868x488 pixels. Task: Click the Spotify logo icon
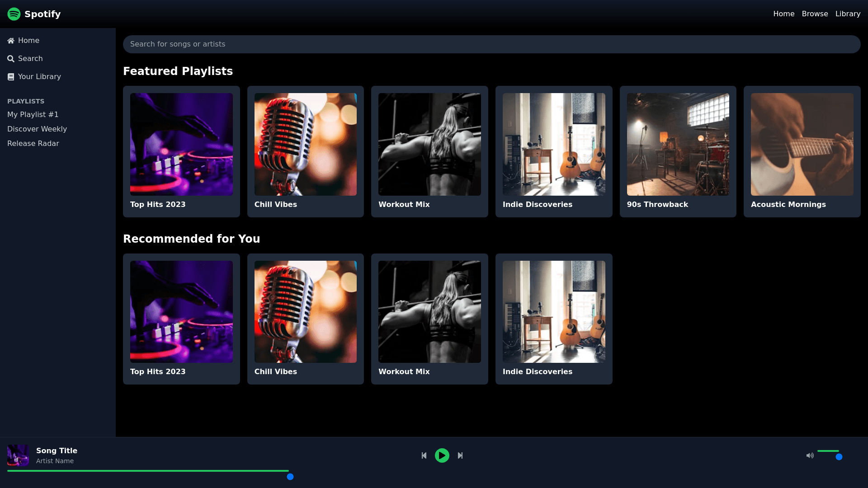coord(14,14)
